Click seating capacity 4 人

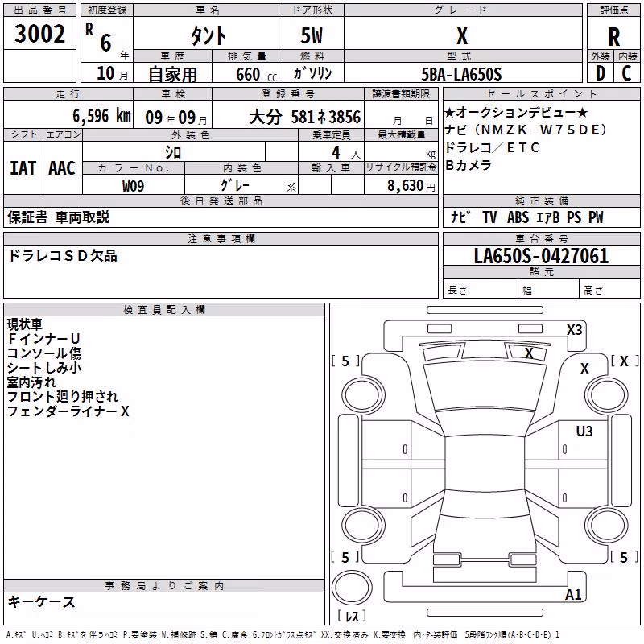pos(346,153)
